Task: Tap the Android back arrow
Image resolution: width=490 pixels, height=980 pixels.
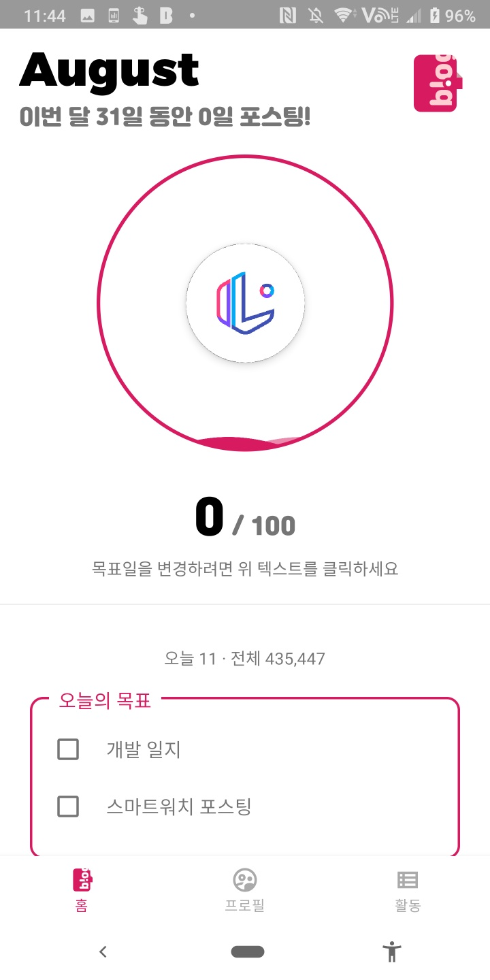Action: (x=103, y=951)
